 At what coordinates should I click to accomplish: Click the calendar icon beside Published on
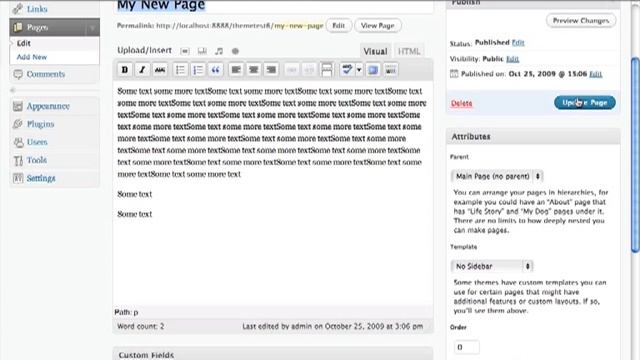click(x=454, y=74)
